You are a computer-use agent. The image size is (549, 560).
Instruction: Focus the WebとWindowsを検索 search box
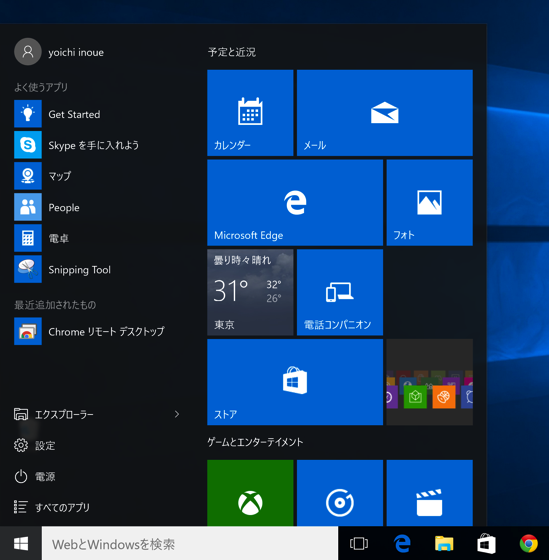pos(190,544)
